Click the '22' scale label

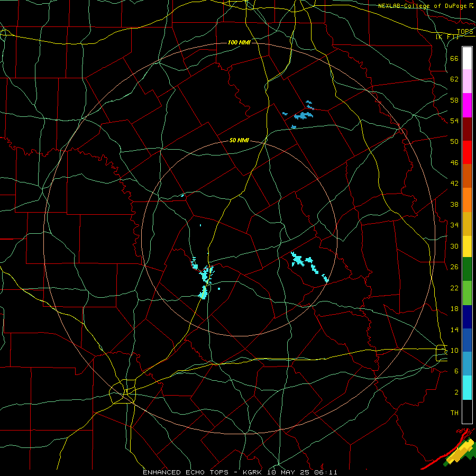[x=454, y=288]
